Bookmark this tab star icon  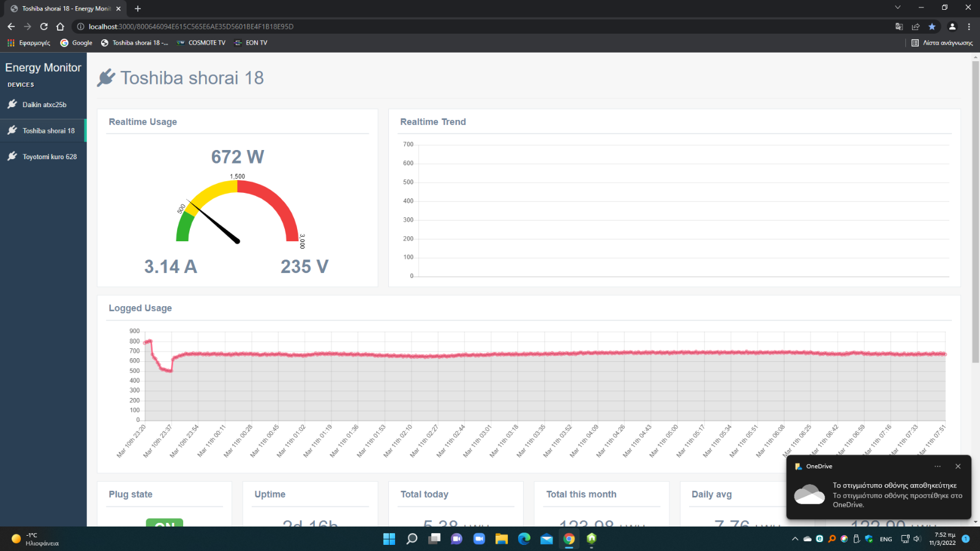pyautogui.click(x=932, y=26)
